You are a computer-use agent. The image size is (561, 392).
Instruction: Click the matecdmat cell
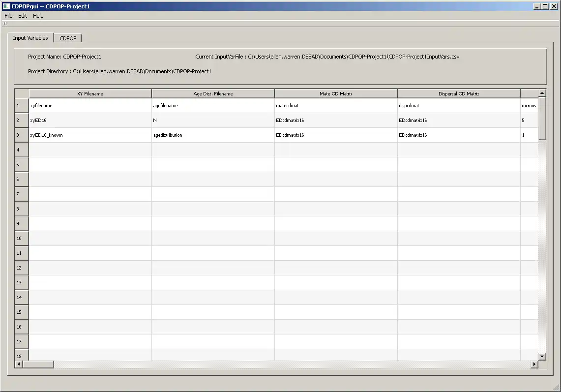pos(336,106)
